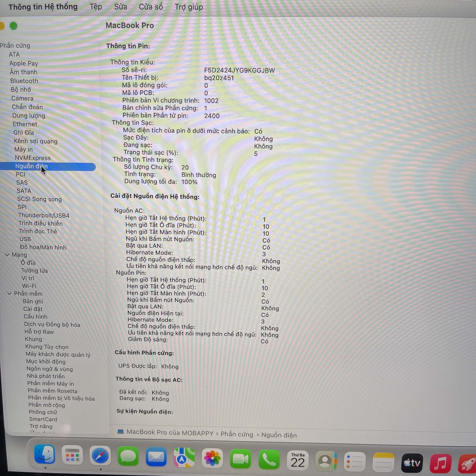Viewport: 476px width, 476px height.
Task: Open the Cửa sổ menu
Action: (x=151, y=7)
